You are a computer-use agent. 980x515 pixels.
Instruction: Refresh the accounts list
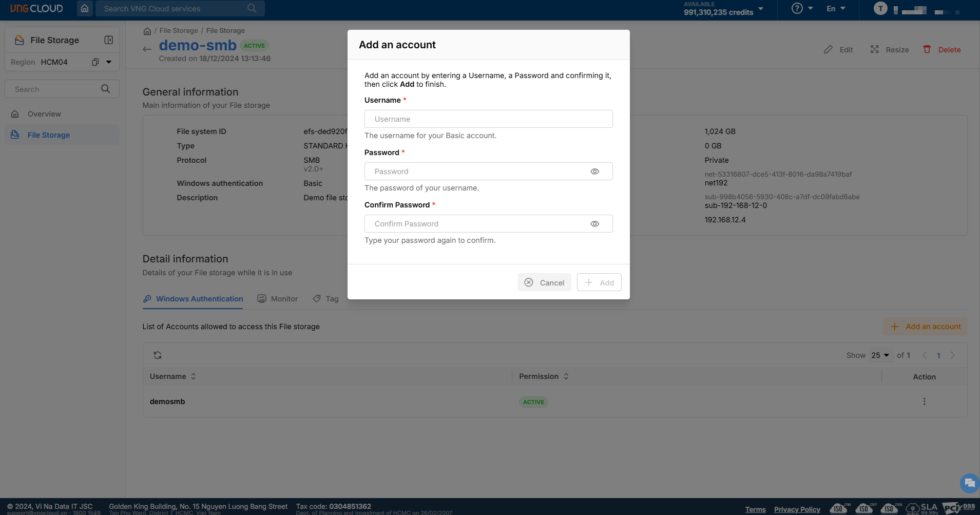(158, 355)
